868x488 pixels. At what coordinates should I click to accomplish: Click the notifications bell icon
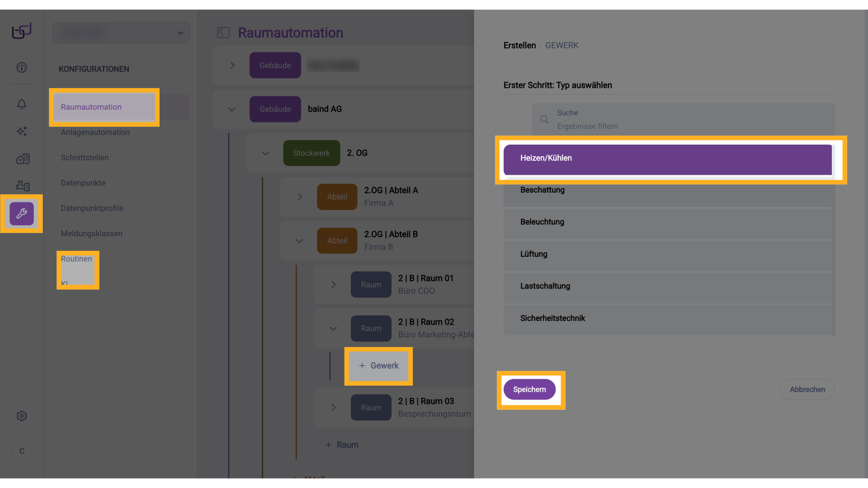tap(22, 104)
